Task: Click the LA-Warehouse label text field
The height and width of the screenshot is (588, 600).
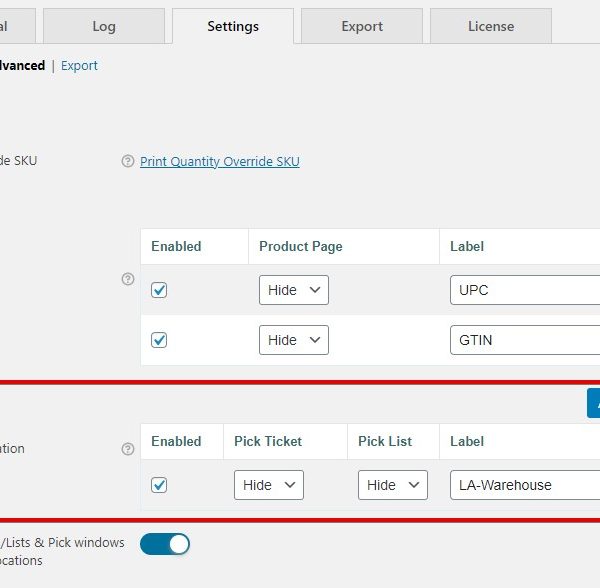Action: [x=525, y=485]
